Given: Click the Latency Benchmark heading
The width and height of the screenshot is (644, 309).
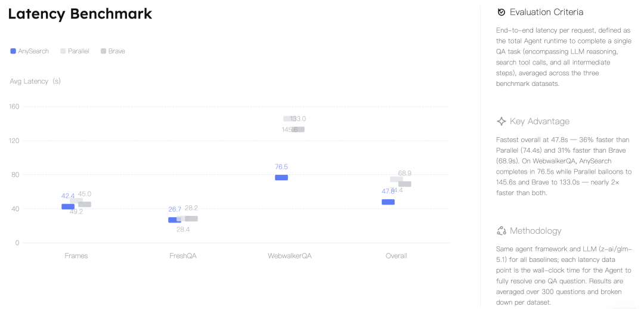Looking at the screenshot, I should (x=80, y=14).
